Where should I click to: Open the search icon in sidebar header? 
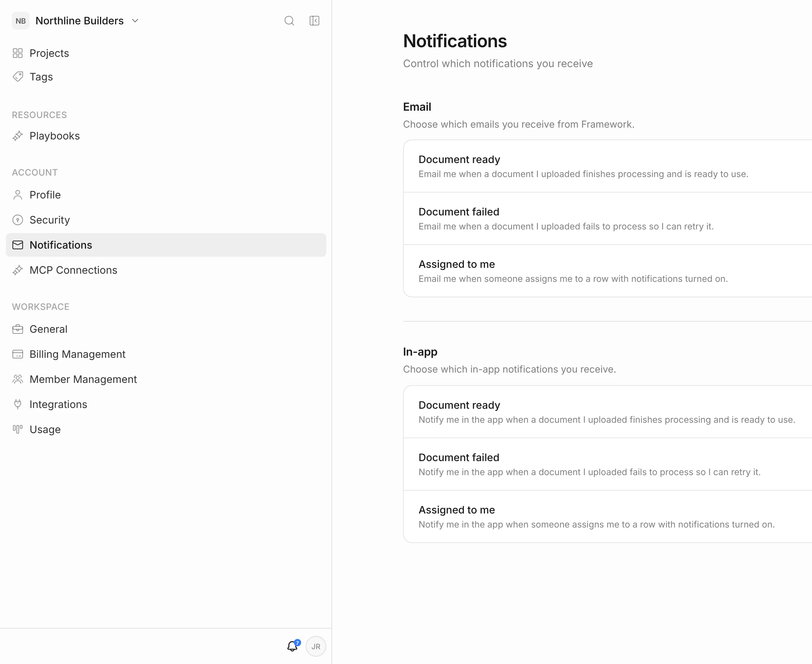(x=289, y=21)
